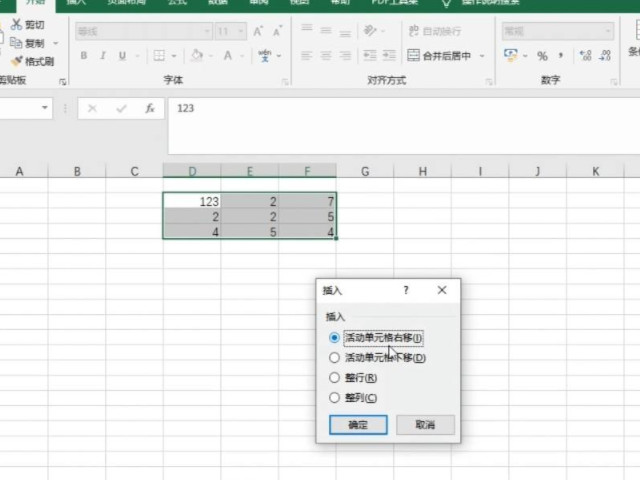Choose the 整列 (entire column) radio option
Image resolution: width=640 pixels, height=480 pixels.
click(x=335, y=398)
